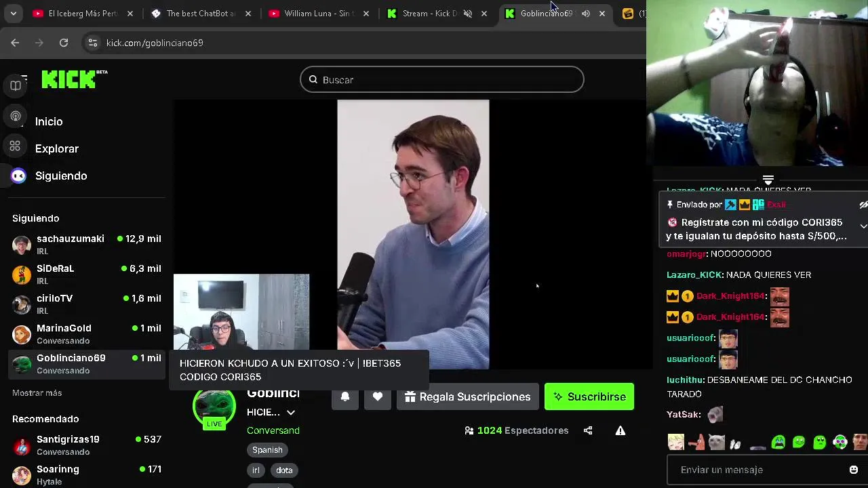Pick the gray cat emote
This screenshot has height=488, width=868.
pyautogui.click(x=717, y=443)
